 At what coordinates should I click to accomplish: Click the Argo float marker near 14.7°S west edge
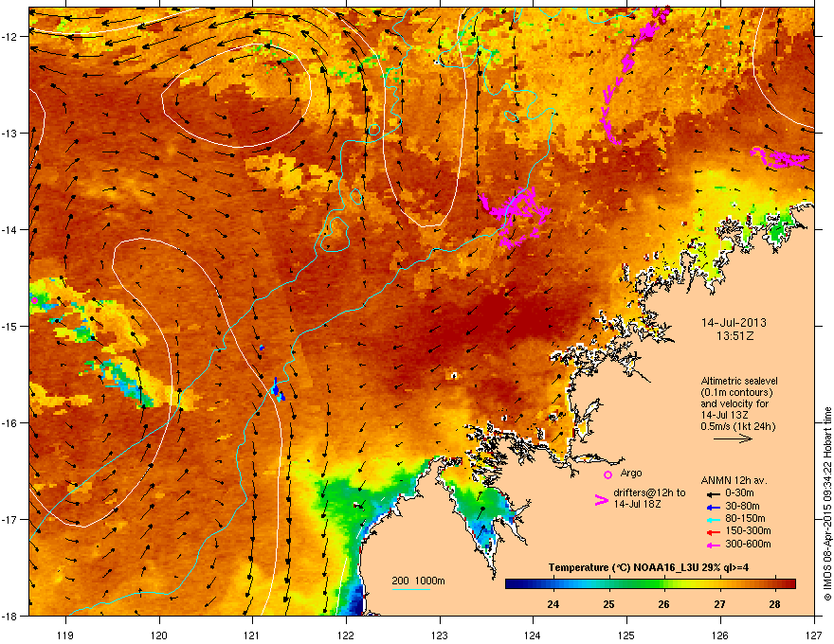(x=34, y=301)
